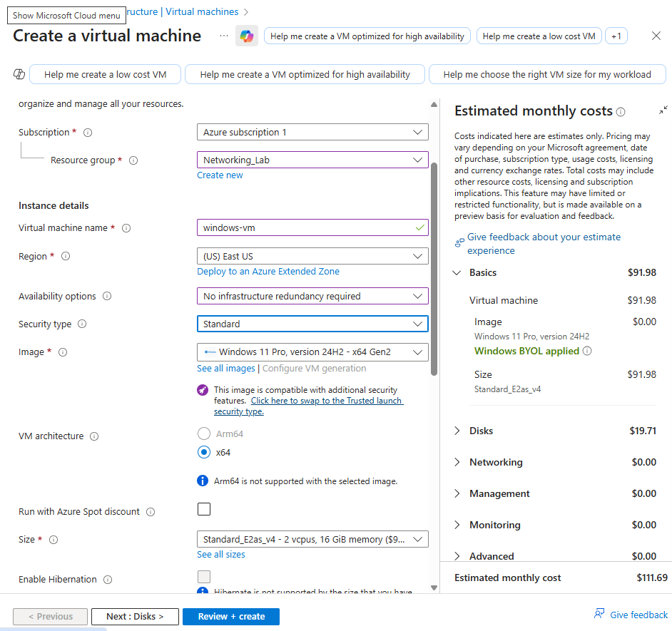The image size is (672, 631).
Task: Open the Copilot icon beside the page title
Action: 246,36
